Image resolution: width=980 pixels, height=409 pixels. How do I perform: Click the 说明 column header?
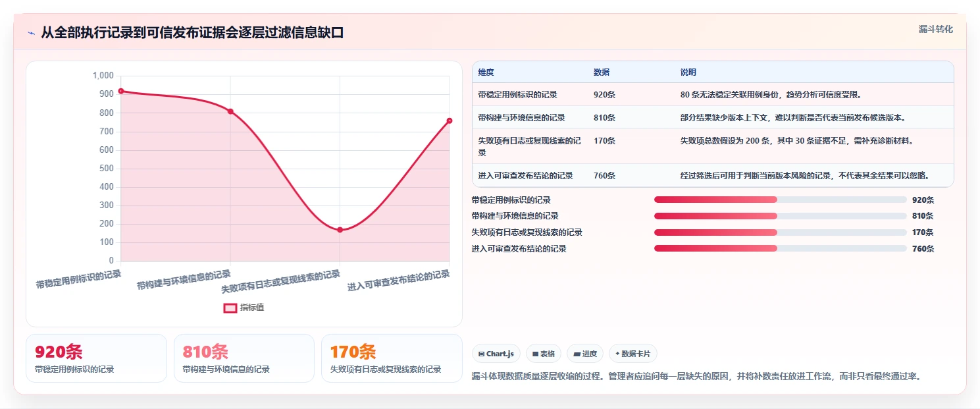click(688, 72)
